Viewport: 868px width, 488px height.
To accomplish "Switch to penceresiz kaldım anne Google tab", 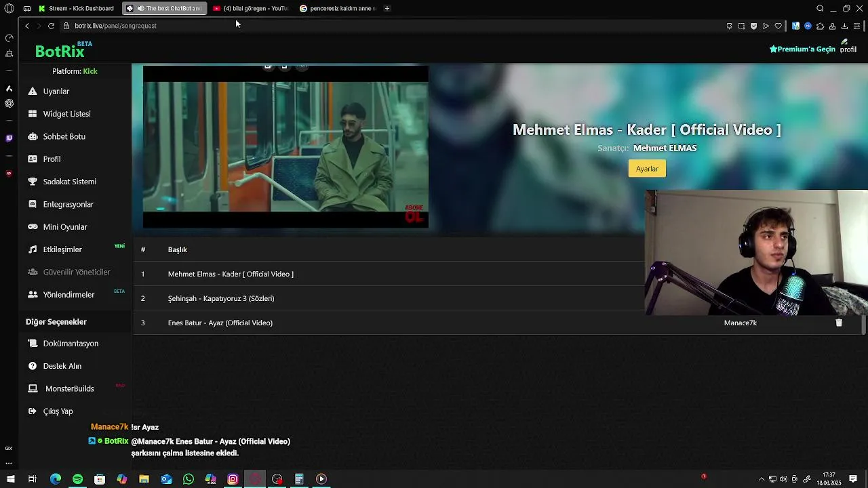I will [x=338, y=8].
